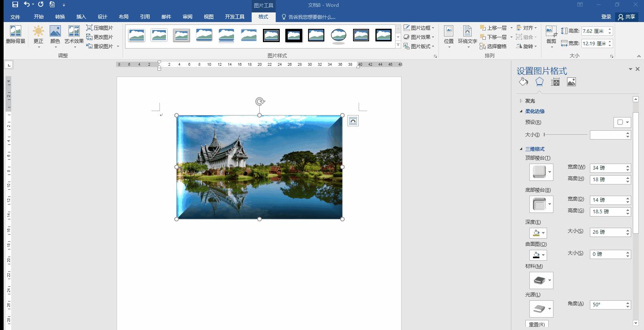Open the Fill & Line paint bucket icon
644x330 pixels.
click(x=523, y=82)
